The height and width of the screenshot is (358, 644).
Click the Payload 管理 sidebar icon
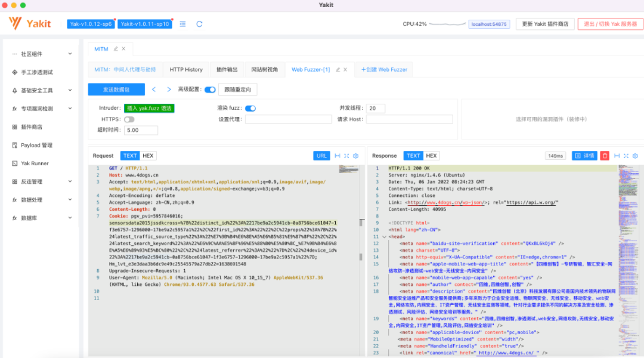pos(15,145)
